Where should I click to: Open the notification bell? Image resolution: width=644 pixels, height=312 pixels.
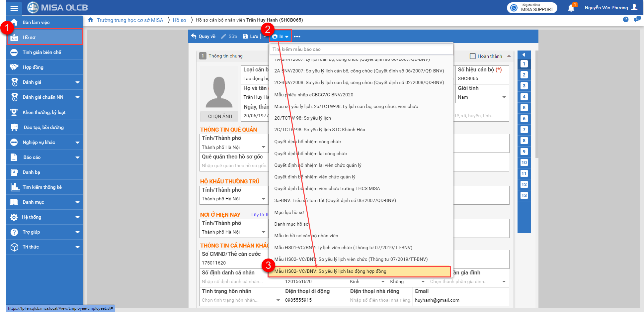(x=571, y=8)
